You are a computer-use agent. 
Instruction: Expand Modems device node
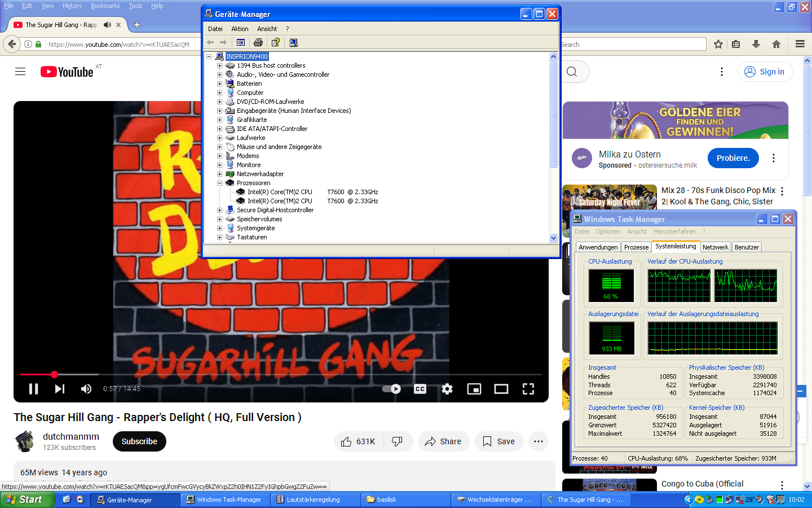point(220,156)
